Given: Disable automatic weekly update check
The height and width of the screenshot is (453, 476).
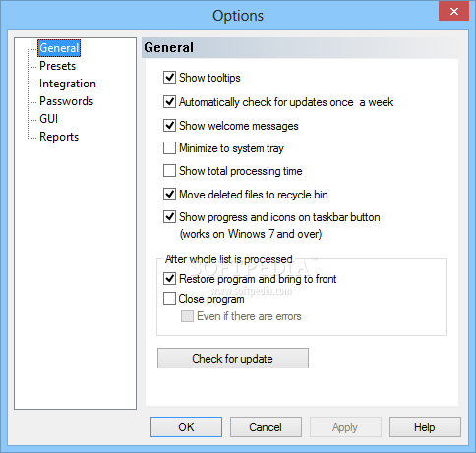Looking at the screenshot, I should click(169, 102).
